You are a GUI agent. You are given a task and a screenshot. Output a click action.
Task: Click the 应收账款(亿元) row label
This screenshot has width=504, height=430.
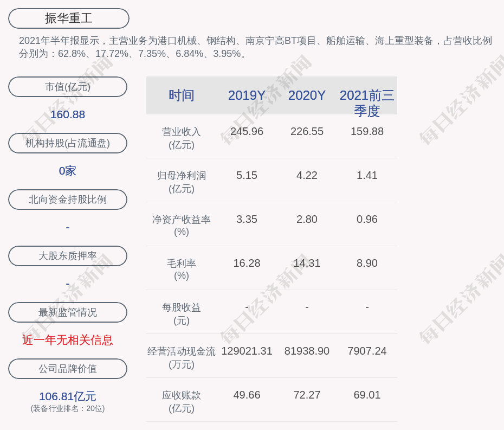point(182,402)
